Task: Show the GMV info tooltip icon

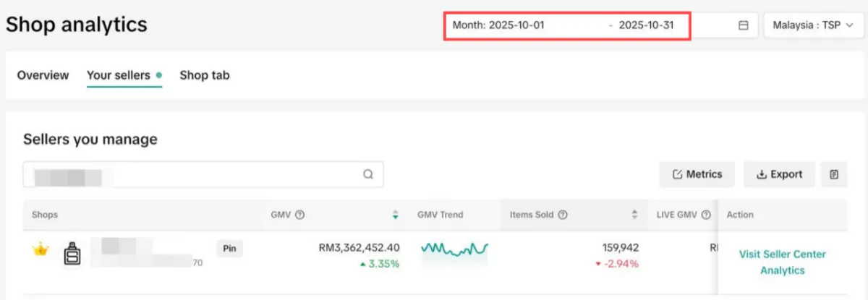Action: pos(299,215)
